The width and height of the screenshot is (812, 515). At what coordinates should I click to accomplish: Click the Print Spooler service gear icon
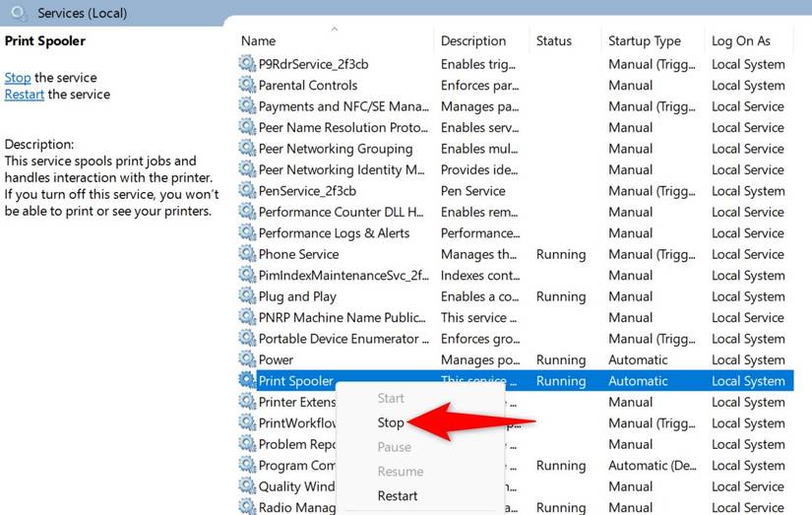pos(246,381)
